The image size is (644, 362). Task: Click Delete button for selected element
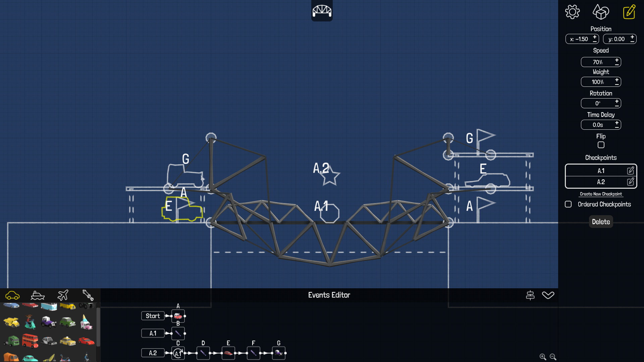tap(600, 222)
